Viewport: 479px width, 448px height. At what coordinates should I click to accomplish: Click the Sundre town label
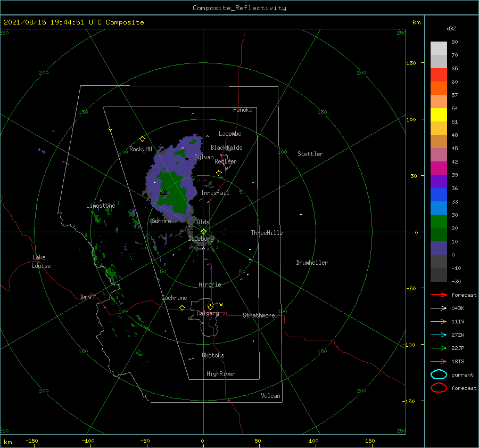coord(162,221)
